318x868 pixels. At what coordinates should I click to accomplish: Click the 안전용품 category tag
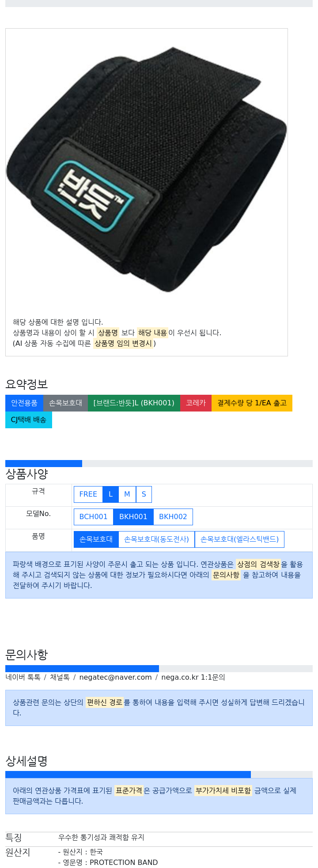(24, 403)
